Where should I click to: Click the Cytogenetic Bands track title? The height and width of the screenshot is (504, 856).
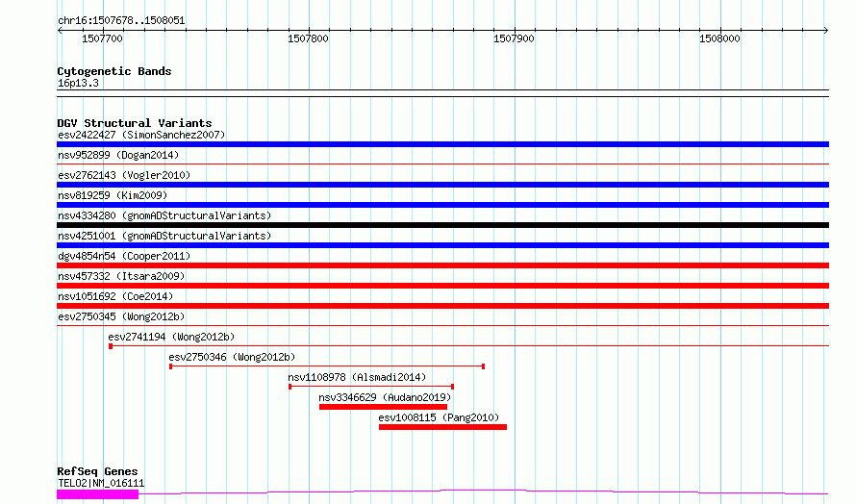point(114,71)
